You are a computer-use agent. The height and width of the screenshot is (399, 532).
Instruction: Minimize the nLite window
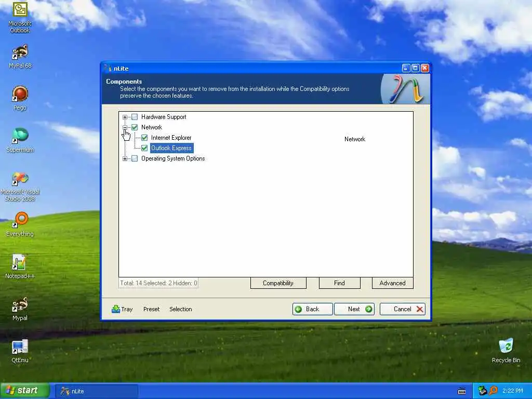pos(406,68)
